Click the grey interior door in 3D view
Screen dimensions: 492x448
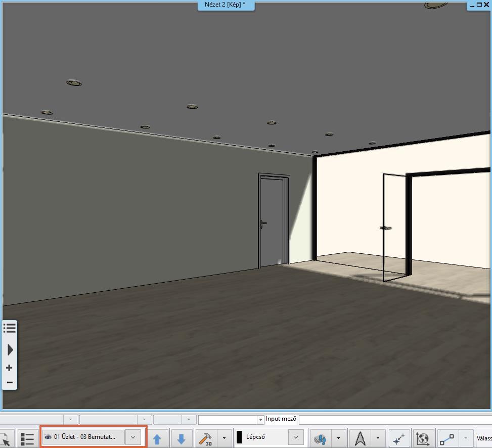point(273,221)
